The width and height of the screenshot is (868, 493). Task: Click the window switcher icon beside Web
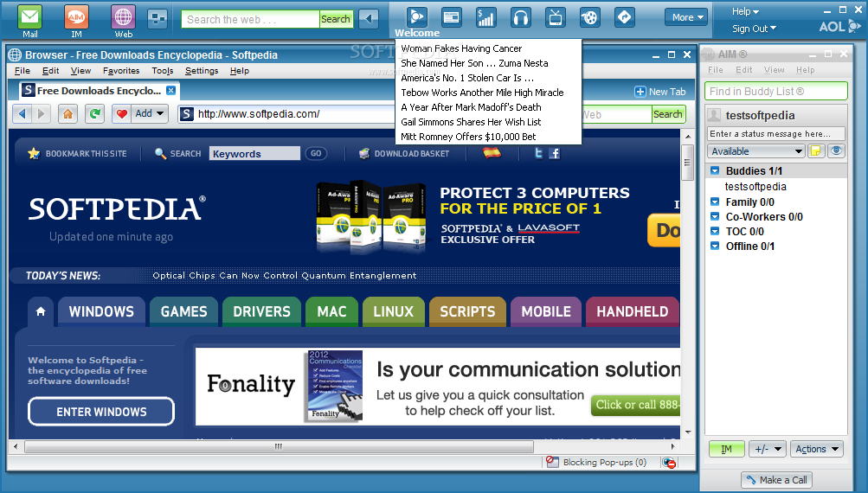[158, 19]
